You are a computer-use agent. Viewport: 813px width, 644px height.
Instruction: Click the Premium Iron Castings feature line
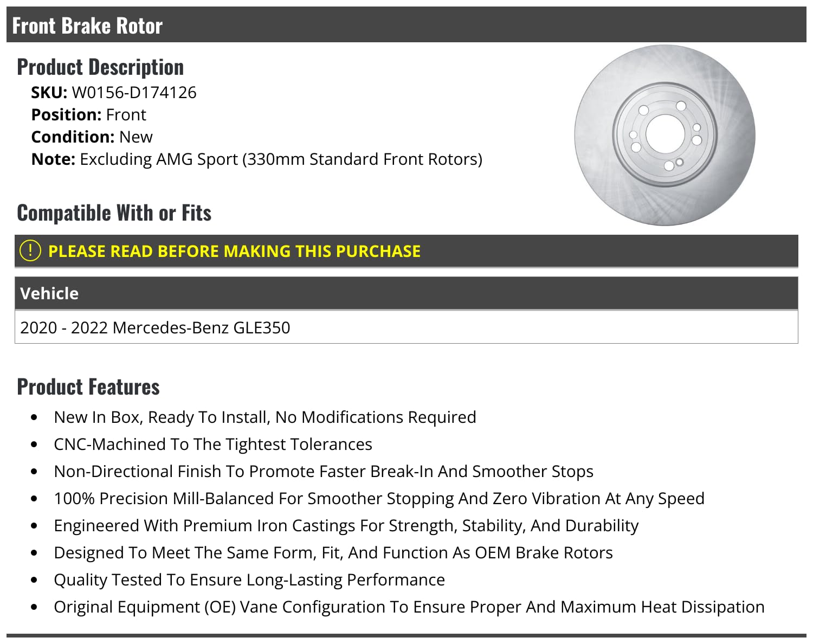coord(346,526)
